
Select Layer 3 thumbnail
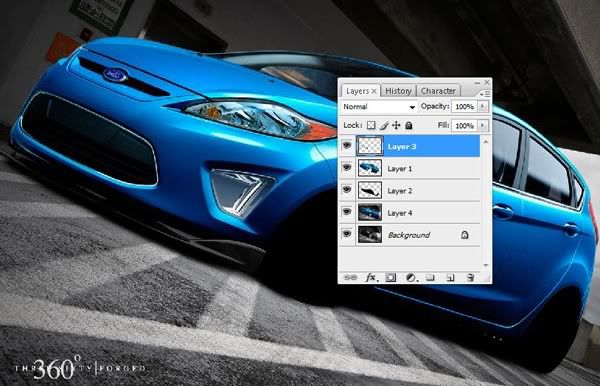[x=370, y=146]
